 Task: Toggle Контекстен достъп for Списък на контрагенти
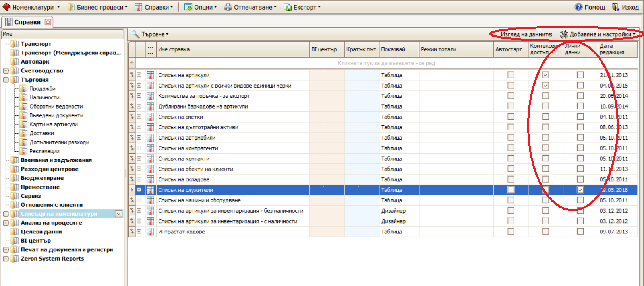(545, 148)
